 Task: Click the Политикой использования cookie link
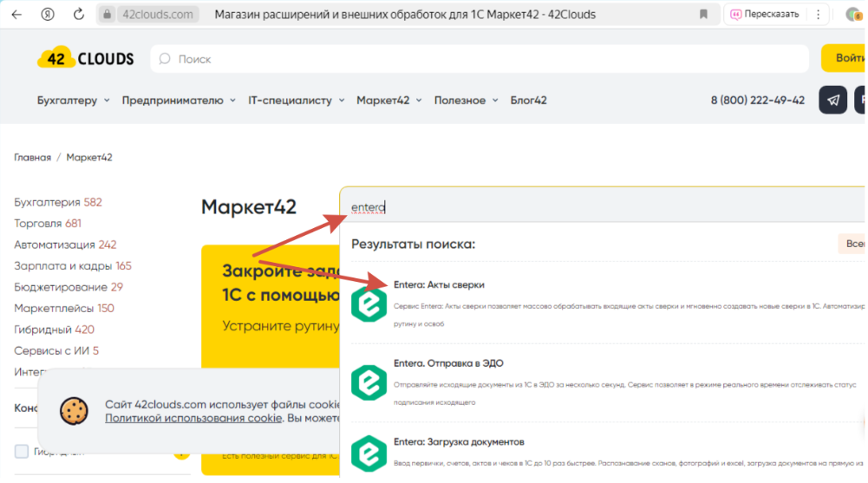(x=193, y=418)
